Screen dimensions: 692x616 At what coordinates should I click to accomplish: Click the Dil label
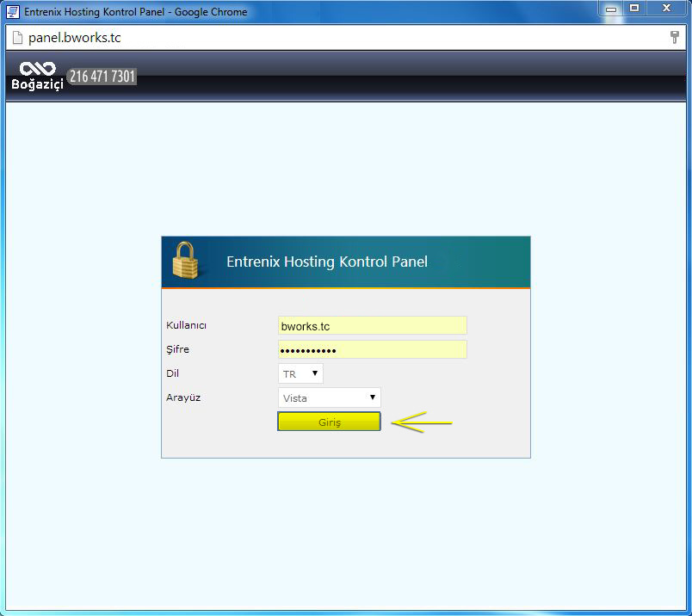172,373
